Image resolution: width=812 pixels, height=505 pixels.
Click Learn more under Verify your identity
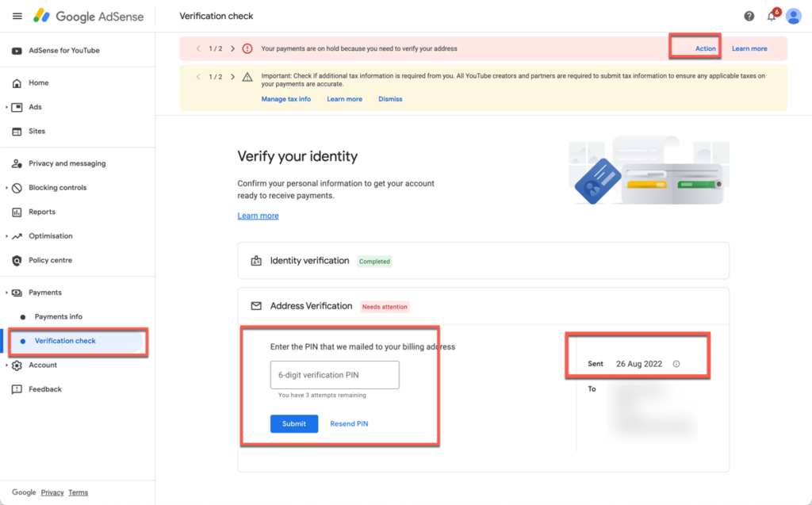point(258,216)
